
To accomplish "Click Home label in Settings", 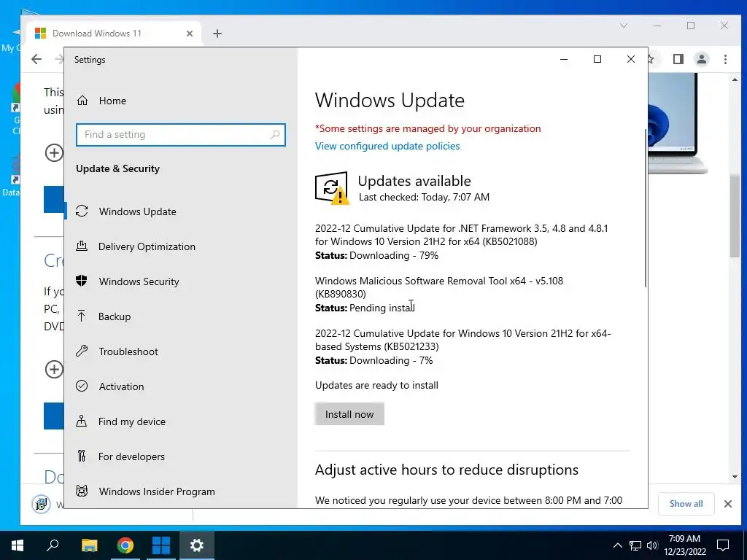I will coord(112,101).
